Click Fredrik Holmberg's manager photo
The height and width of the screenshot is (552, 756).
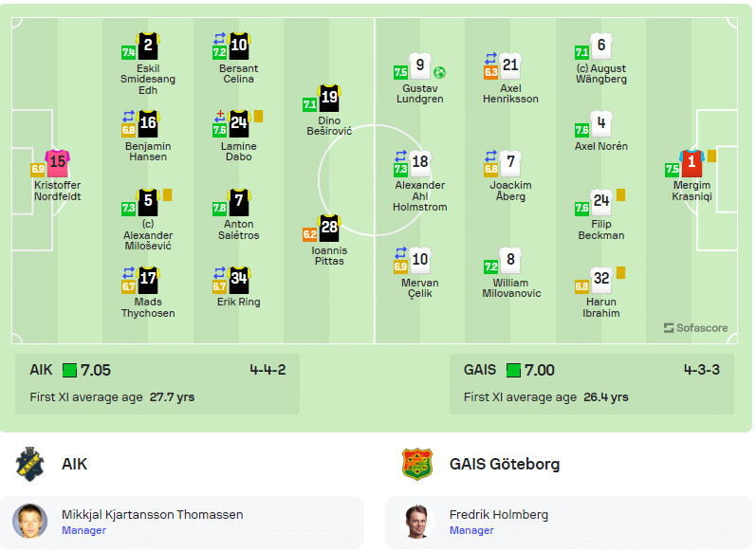tap(417, 521)
